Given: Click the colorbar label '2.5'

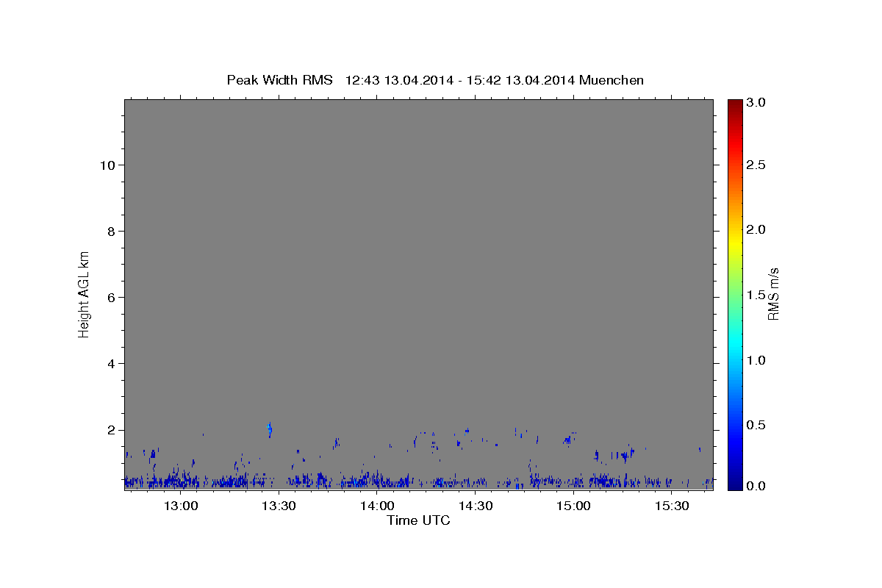Looking at the screenshot, I should tap(757, 165).
